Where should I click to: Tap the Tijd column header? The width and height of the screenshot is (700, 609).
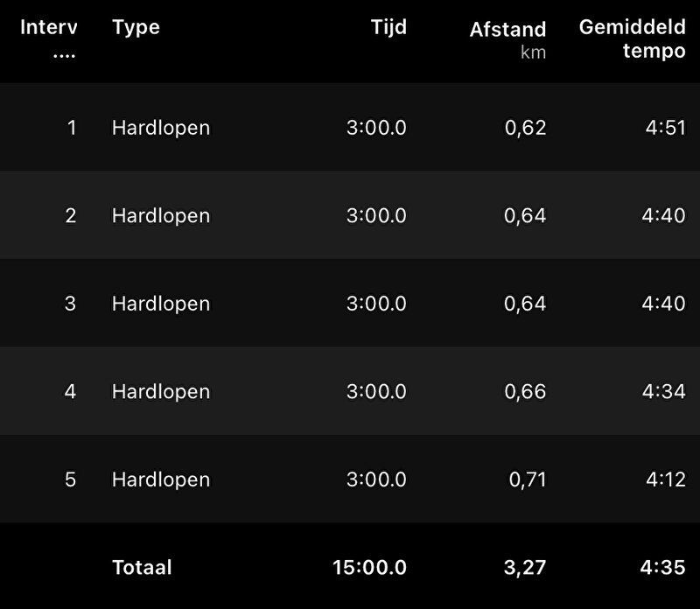[x=388, y=28]
